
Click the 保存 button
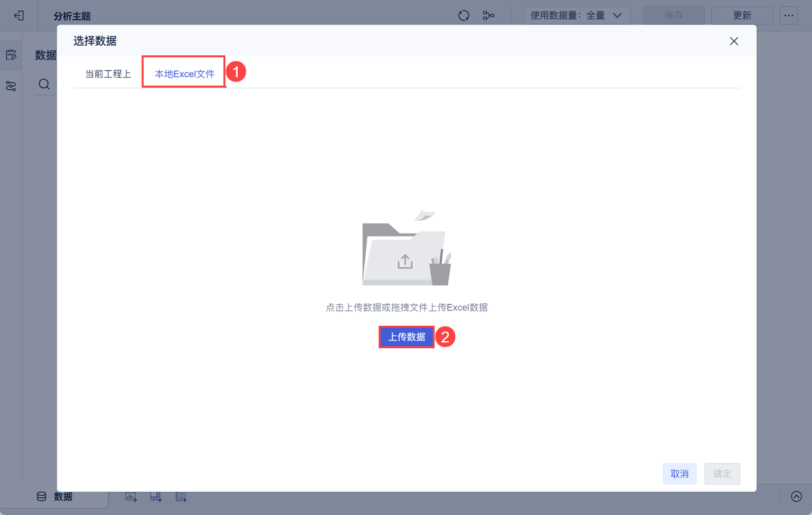(x=674, y=15)
